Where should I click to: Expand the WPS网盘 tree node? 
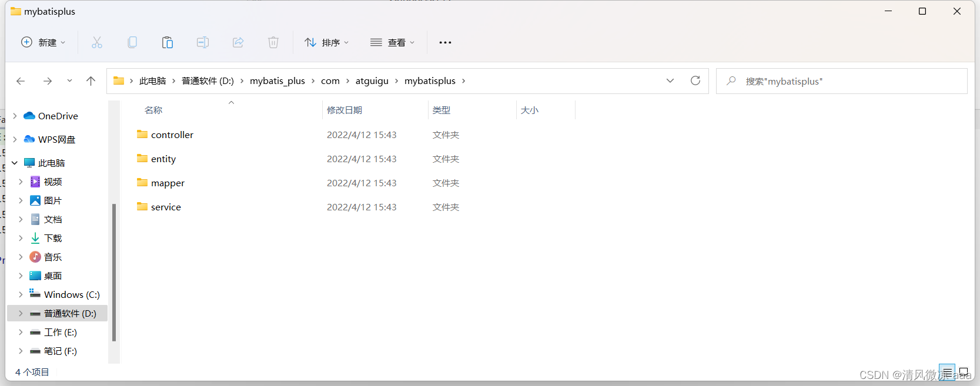point(15,139)
